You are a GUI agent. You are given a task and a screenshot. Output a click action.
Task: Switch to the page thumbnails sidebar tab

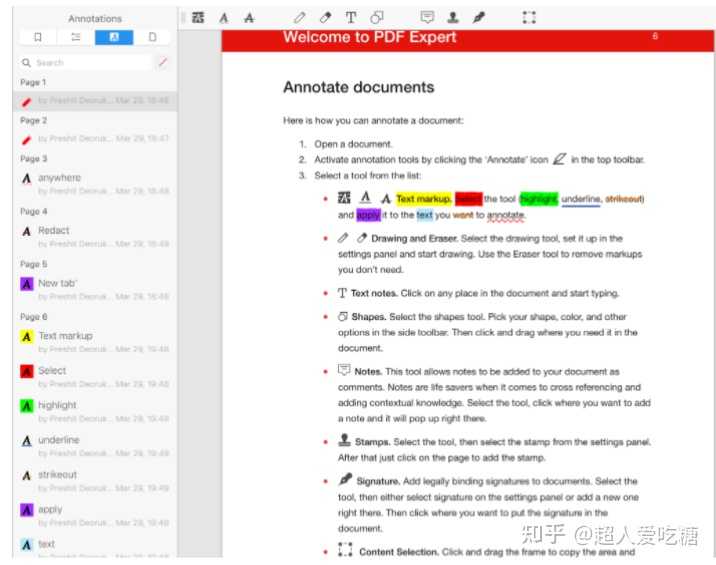(153, 37)
